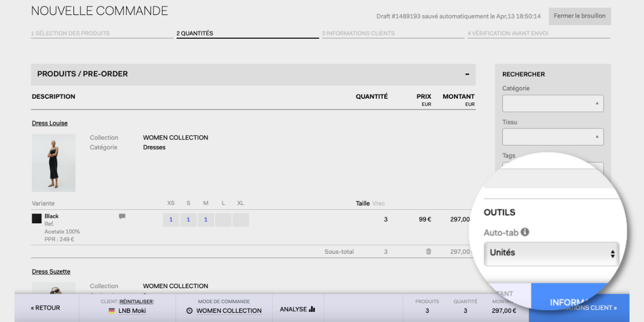Select the Taille size mode
Image resolution: width=644 pixels, height=322 pixels.
363,203
